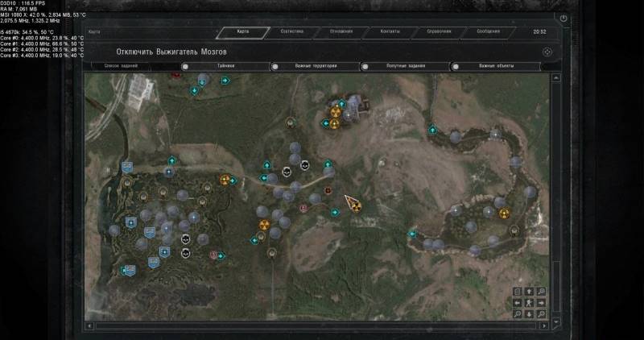Click the PDA power button icon
644x340 pixels.
563,19
